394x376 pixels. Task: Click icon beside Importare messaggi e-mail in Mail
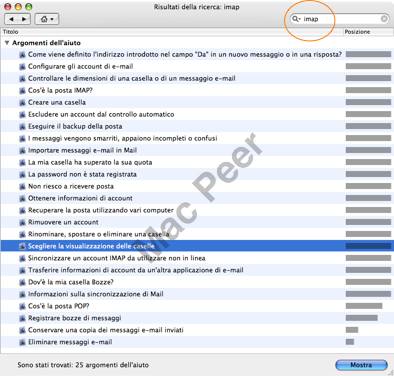pyautogui.click(x=22, y=151)
